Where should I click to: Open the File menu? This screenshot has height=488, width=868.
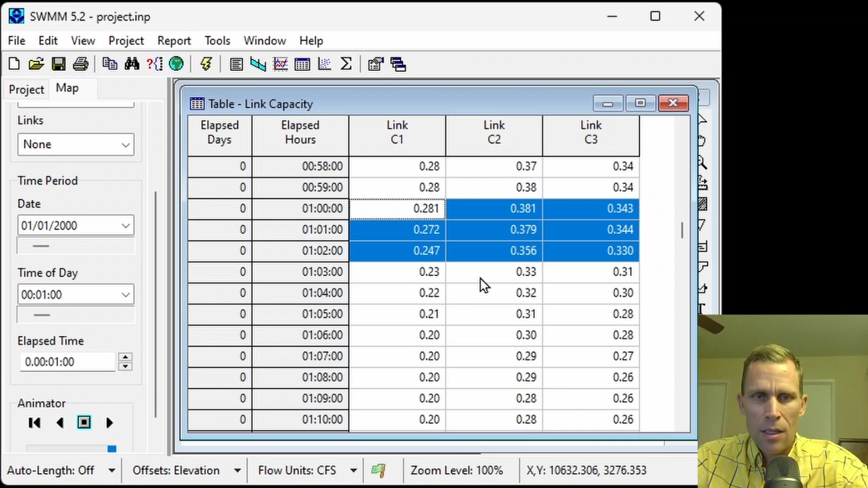[x=16, y=40]
